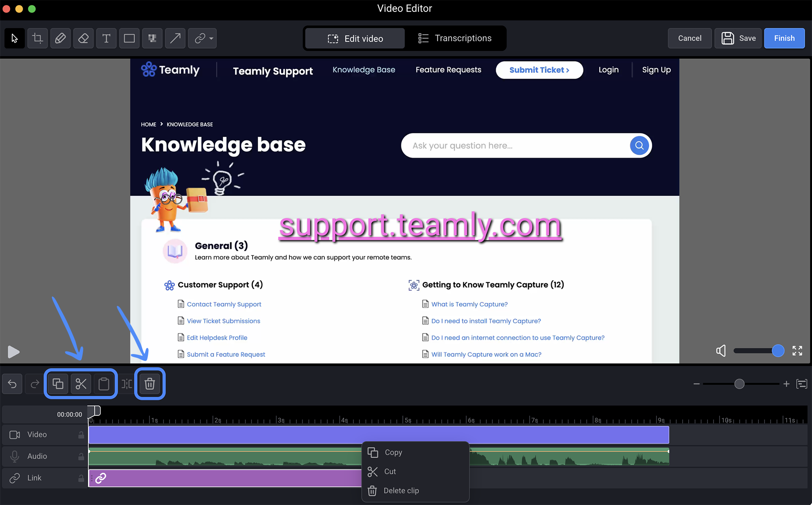
Task: Redo the last edit
Action: (35, 384)
